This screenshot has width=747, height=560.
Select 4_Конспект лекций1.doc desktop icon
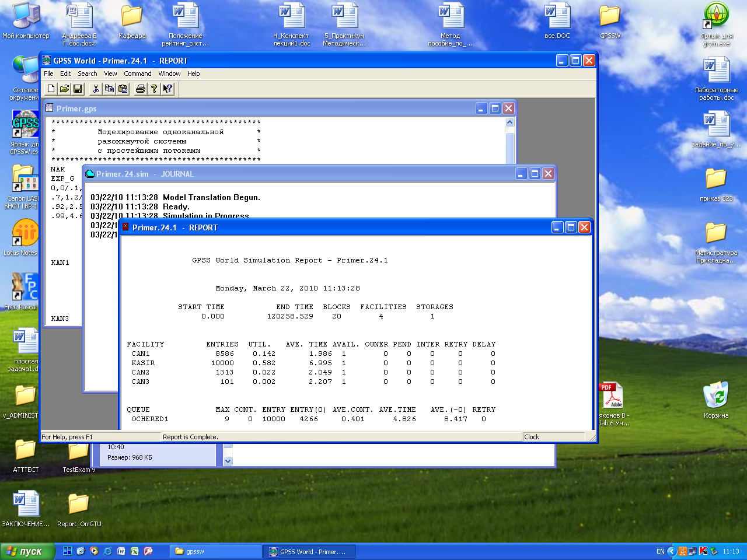292,24
